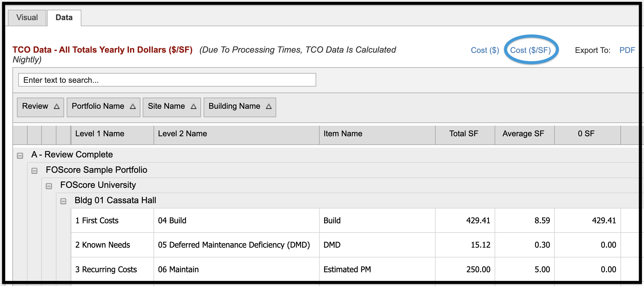Viewport: 644px width, 286px height.
Task: Open the Cost ($) view link
Action: (x=485, y=50)
